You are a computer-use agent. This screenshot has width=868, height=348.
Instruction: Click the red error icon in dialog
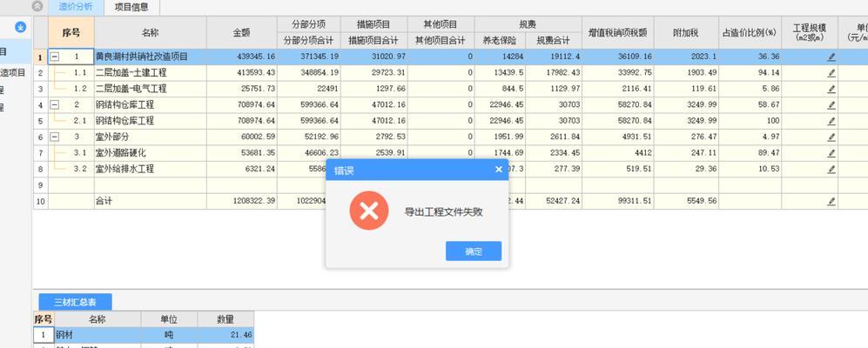point(368,211)
